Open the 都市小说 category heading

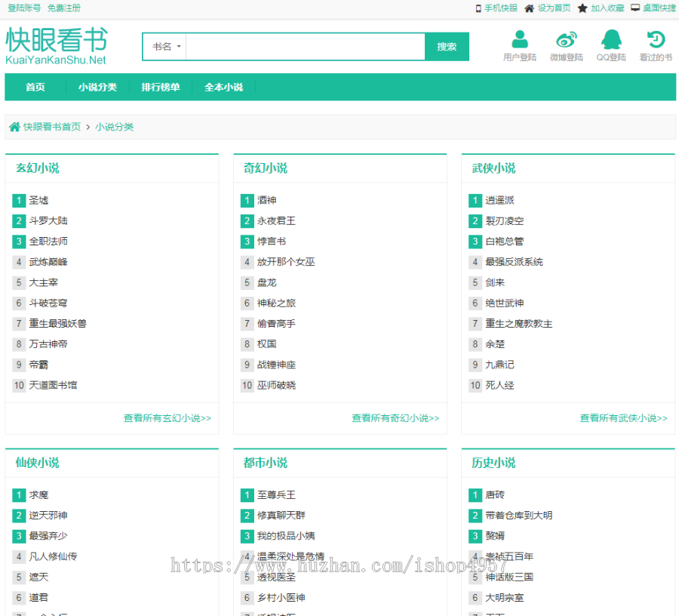pos(266,463)
